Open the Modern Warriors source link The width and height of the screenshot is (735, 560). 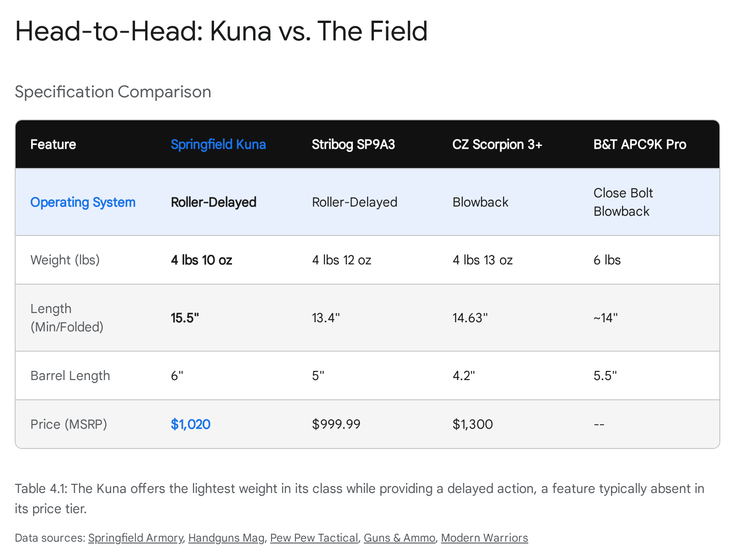484,538
